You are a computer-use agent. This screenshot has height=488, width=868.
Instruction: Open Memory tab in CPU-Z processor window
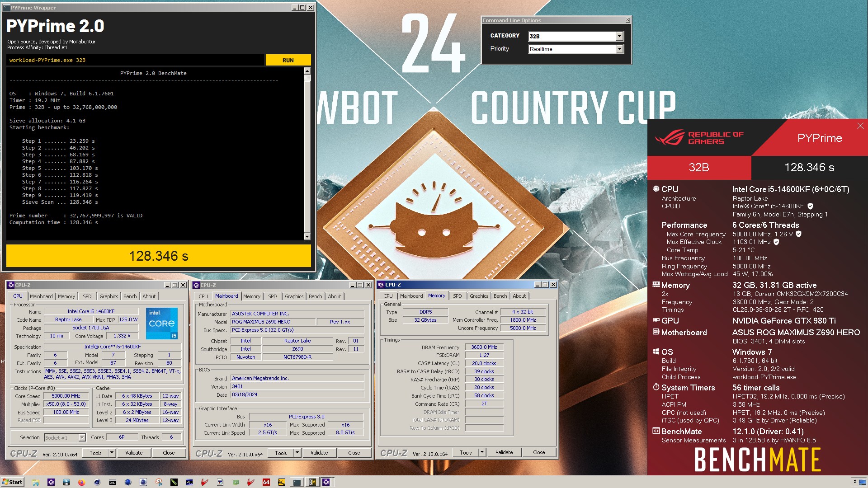point(66,296)
